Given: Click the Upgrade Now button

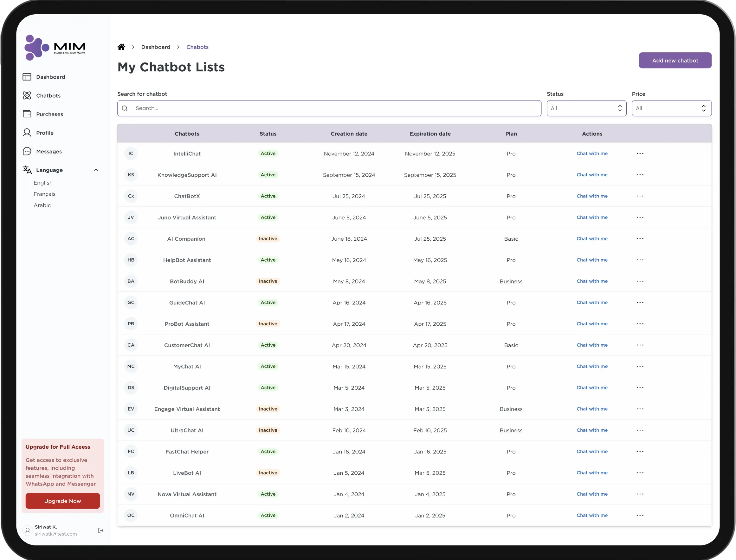Looking at the screenshot, I should (63, 501).
